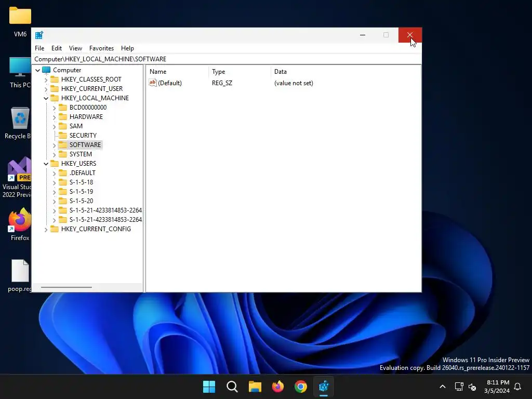Viewport: 532px width, 399px height.
Task: Expand HKEY_CURRENT_CONFIG arrow
Action: (46, 229)
